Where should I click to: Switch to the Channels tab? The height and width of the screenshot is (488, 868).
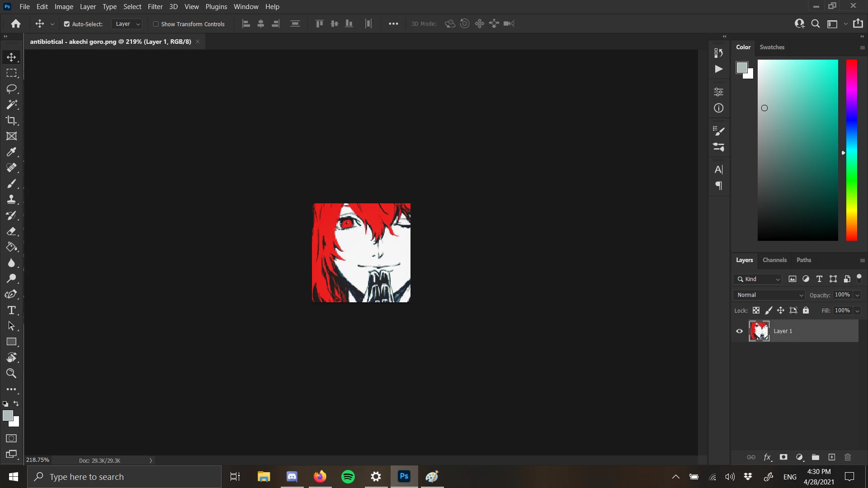pos(774,260)
